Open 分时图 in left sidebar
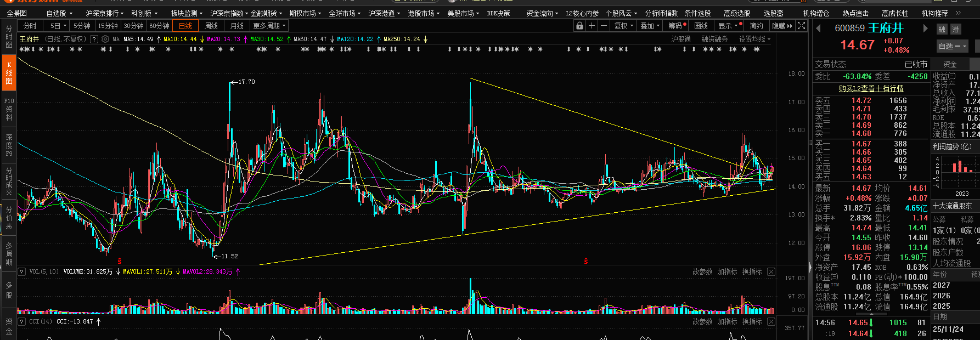This screenshot has width=980, height=340. [9, 37]
